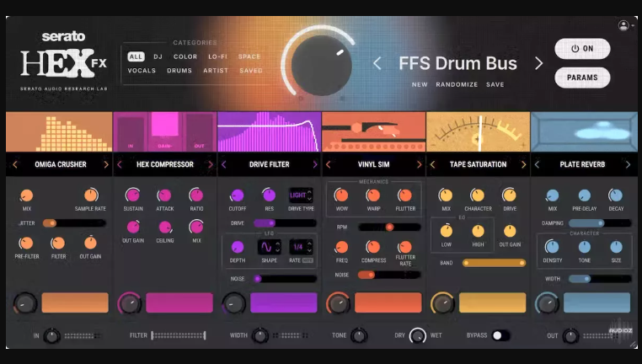Click the Omiga Crusher effect thumbnail

pyautogui.click(x=59, y=131)
